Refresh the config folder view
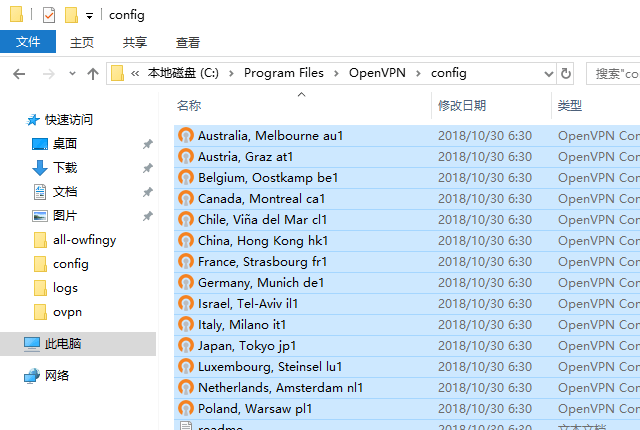Viewport: 640px width, 430px height. [566, 74]
